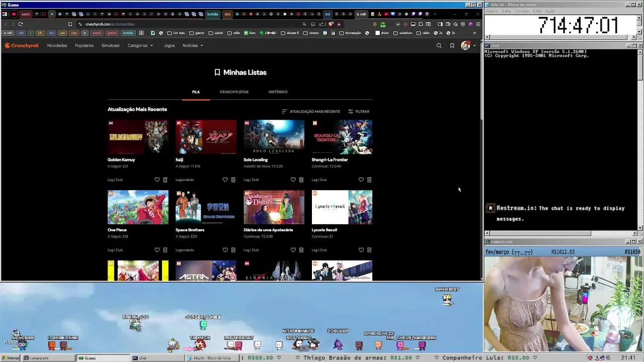Click the Diários de uma Apotecária title

tap(268, 230)
